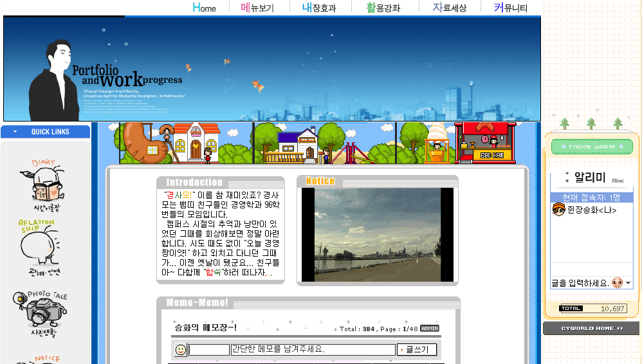Open the Photo Tale camera icon
The height and width of the screenshot is (364, 642).
tap(45, 312)
